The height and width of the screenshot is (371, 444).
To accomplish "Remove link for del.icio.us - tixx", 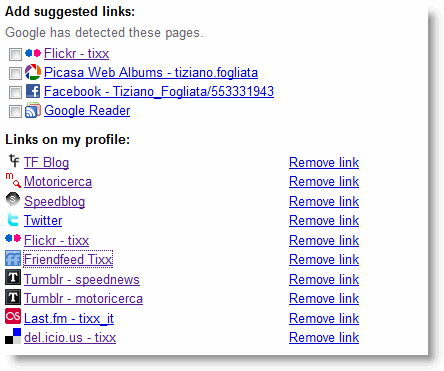I will [x=324, y=337].
